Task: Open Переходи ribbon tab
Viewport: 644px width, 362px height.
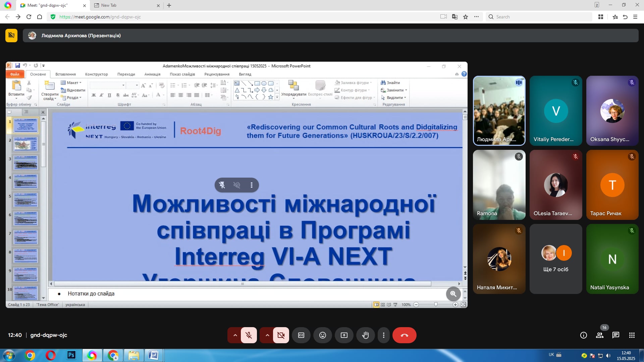Action: click(126, 74)
